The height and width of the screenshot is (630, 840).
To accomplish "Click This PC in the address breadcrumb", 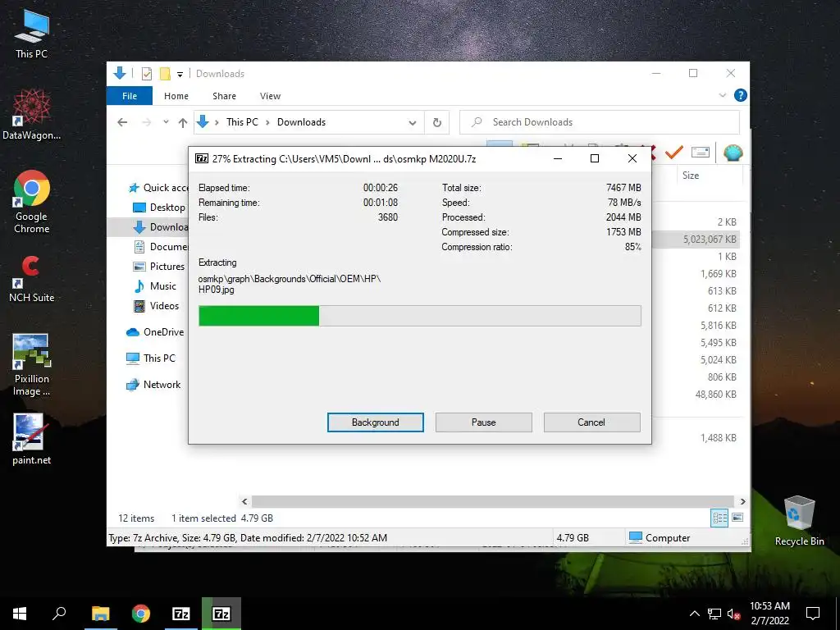I will click(x=242, y=122).
